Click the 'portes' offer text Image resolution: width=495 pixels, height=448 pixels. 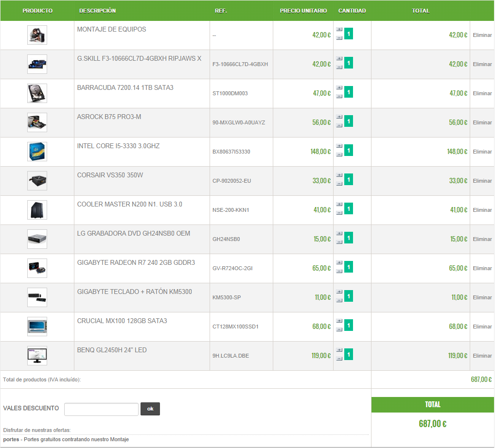pyautogui.click(x=66, y=439)
